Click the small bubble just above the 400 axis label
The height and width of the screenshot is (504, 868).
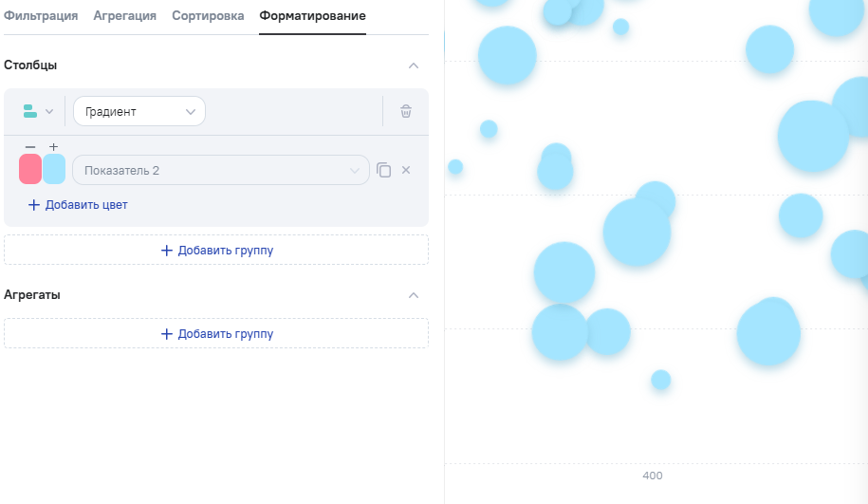(661, 380)
